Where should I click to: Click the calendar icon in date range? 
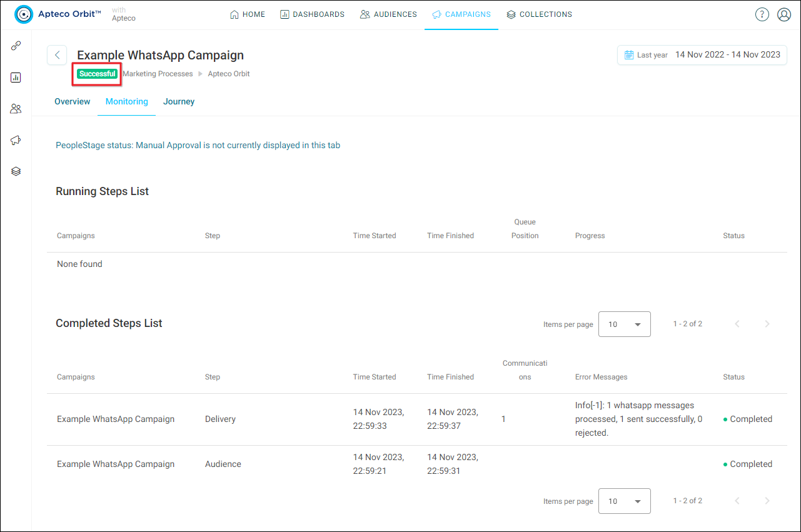629,55
